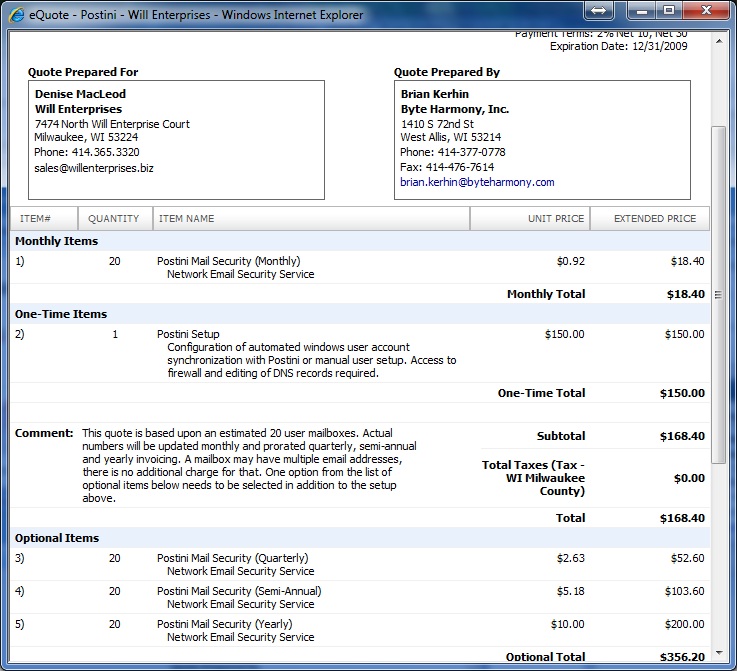Minimize the eQuote window
737x671 pixels.
coord(640,10)
